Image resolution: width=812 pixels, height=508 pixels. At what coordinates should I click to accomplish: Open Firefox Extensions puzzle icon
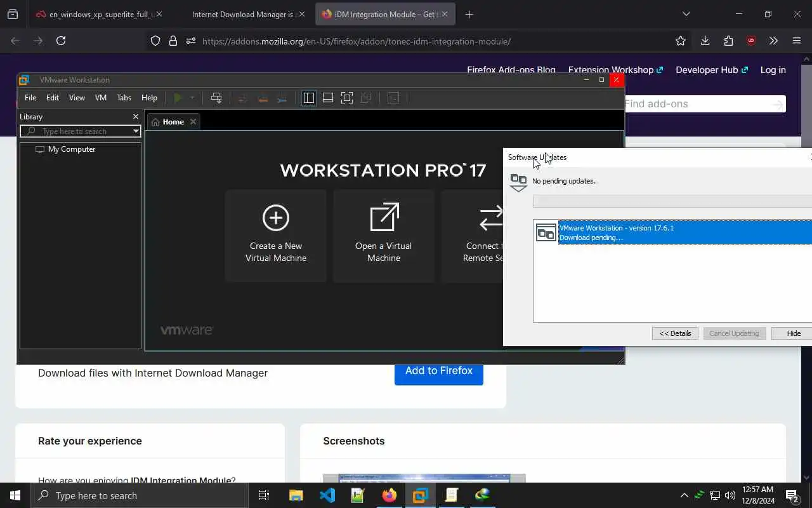(x=728, y=41)
